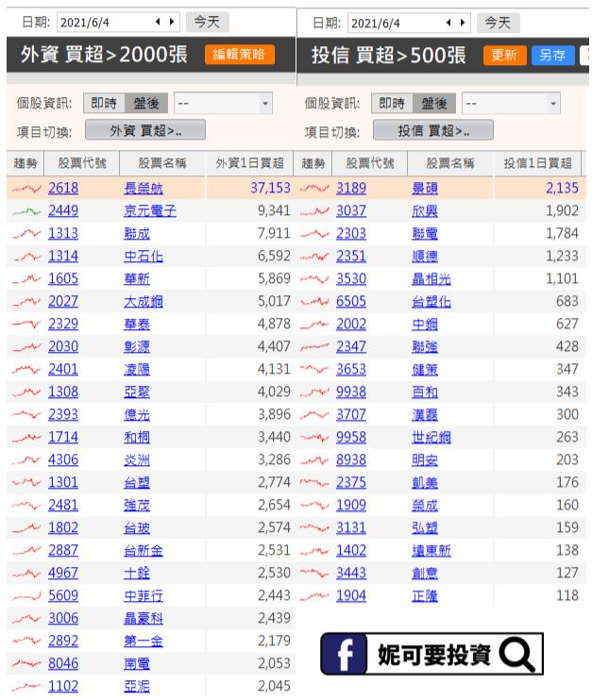The height and width of the screenshot is (700, 592).
Task: Click trend sparkline icon for 8046 南電
Action: click(x=26, y=664)
